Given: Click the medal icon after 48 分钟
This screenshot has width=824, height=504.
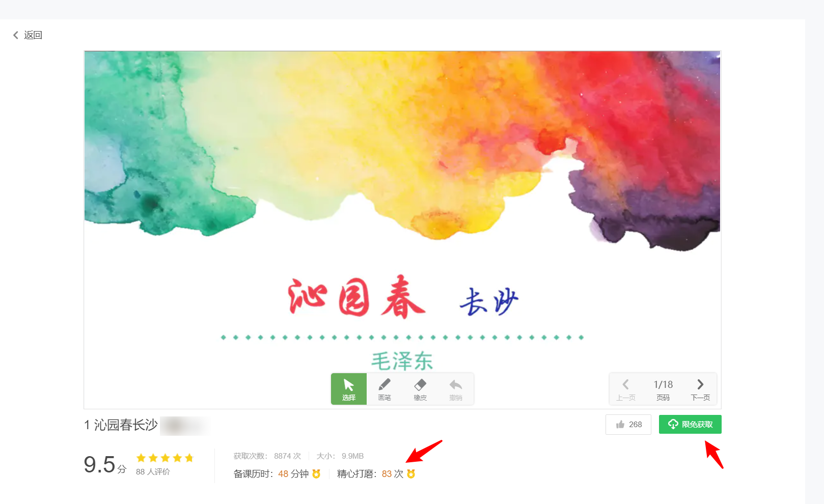Looking at the screenshot, I should 316,474.
